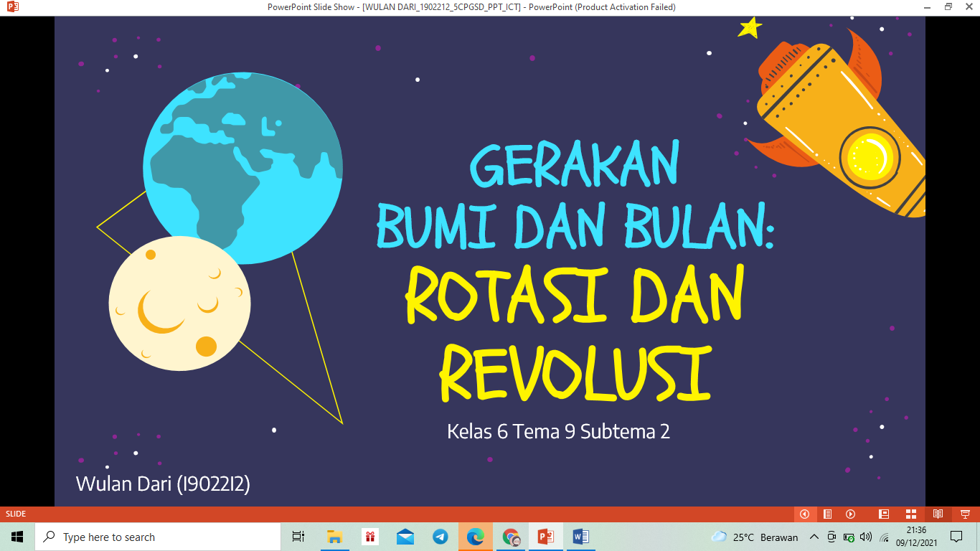Viewport: 980px width, 551px height.
Task: Open the Windows Start menu
Action: (x=17, y=537)
